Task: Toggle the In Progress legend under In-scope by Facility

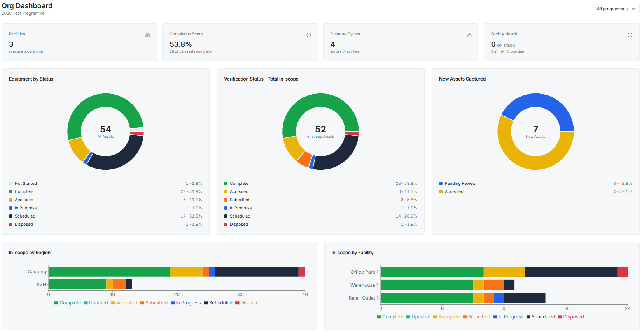Action: tap(508, 317)
